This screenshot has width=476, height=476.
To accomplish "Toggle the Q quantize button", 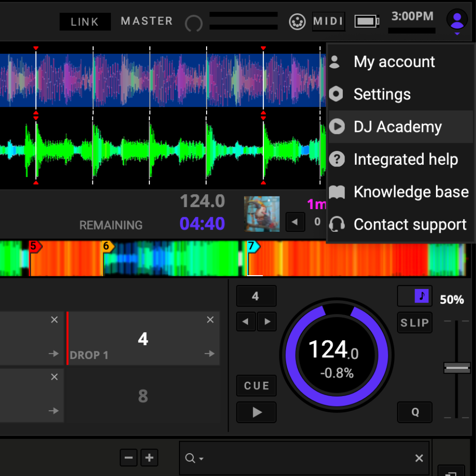I will point(415,412).
